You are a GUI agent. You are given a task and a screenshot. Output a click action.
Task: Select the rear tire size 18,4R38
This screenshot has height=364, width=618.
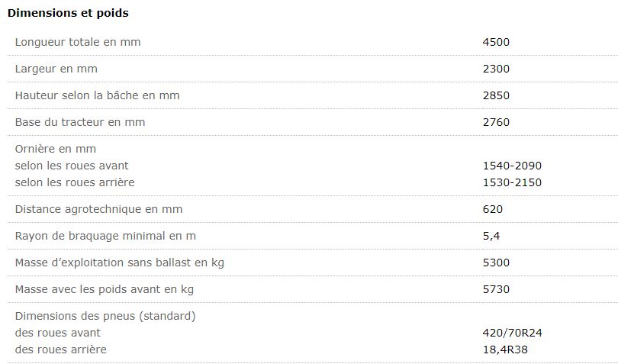(505, 350)
